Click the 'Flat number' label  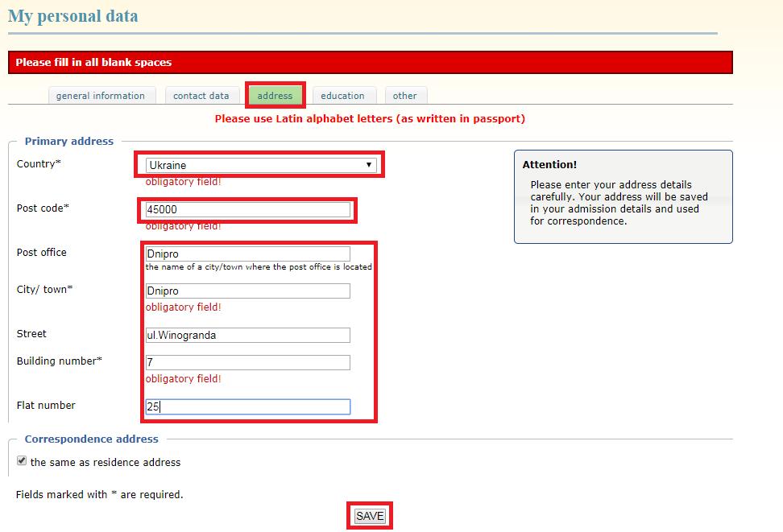[x=46, y=406]
